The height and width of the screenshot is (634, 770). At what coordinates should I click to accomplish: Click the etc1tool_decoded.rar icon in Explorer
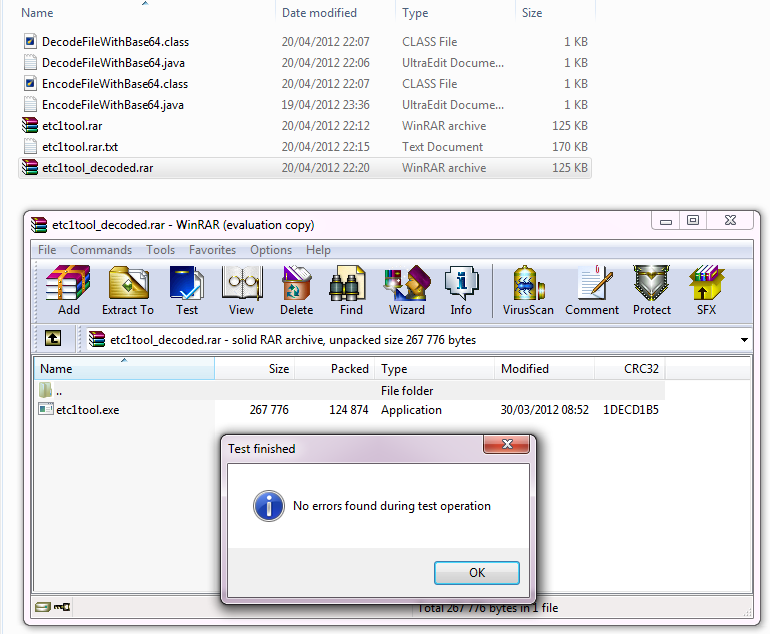coord(30,167)
